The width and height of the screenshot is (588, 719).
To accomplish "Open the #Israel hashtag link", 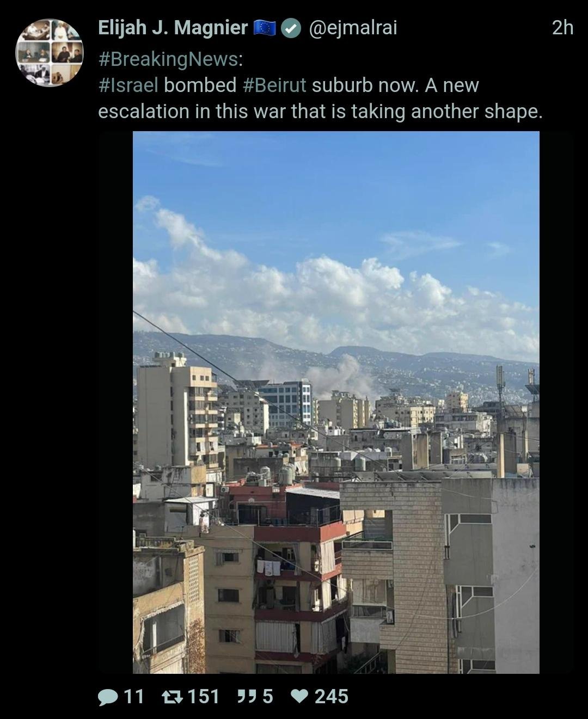I will click(128, 85).
